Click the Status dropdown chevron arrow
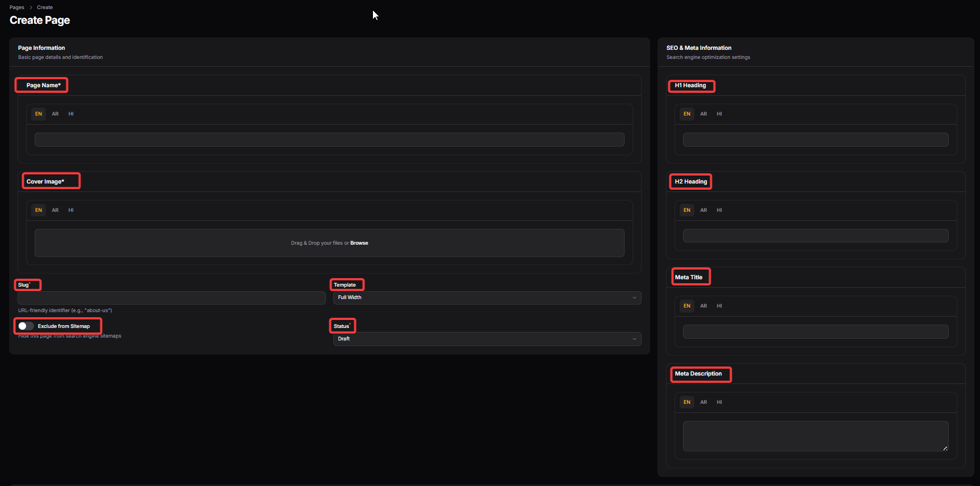The image size is (980, 486). click(x=634, y=339)
